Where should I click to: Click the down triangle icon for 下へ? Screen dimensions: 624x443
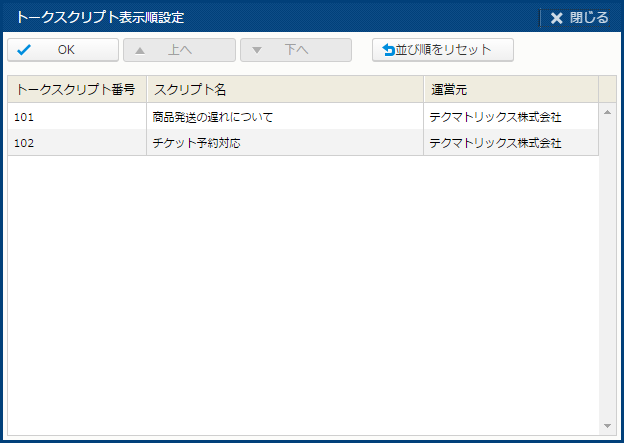point(257,50)
